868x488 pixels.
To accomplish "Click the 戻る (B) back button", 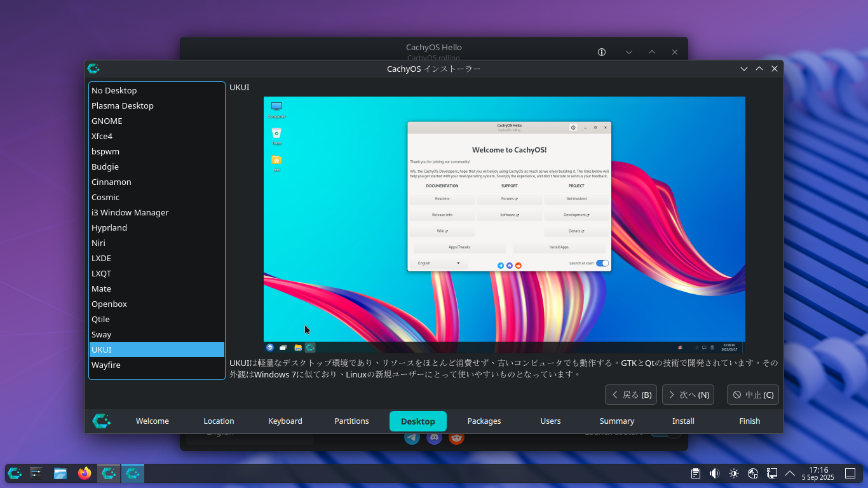I will point(631,395).
